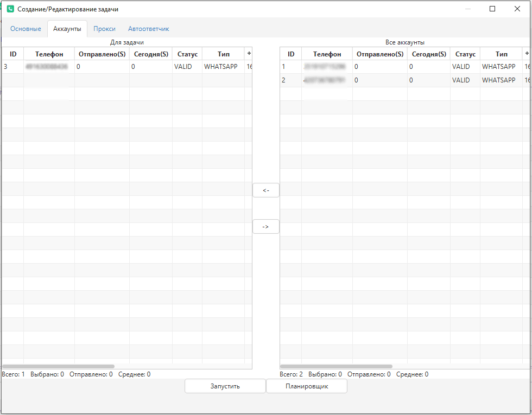Click blurred phone number of account 1
532x415 pixels.
325,67
